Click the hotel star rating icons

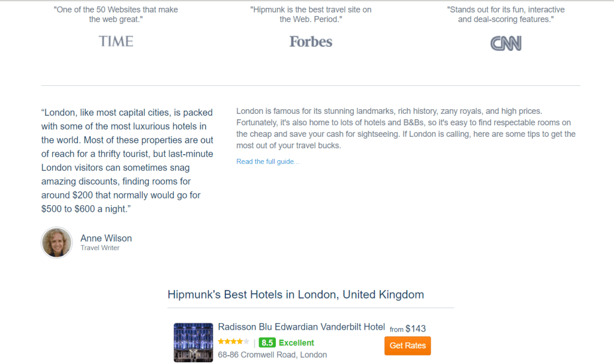(233, 342)
